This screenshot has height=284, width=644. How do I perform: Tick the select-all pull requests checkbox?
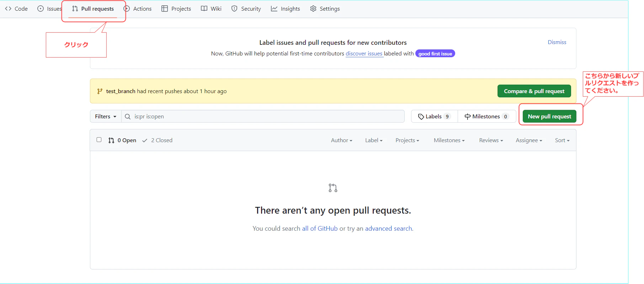tap(99, 140)
